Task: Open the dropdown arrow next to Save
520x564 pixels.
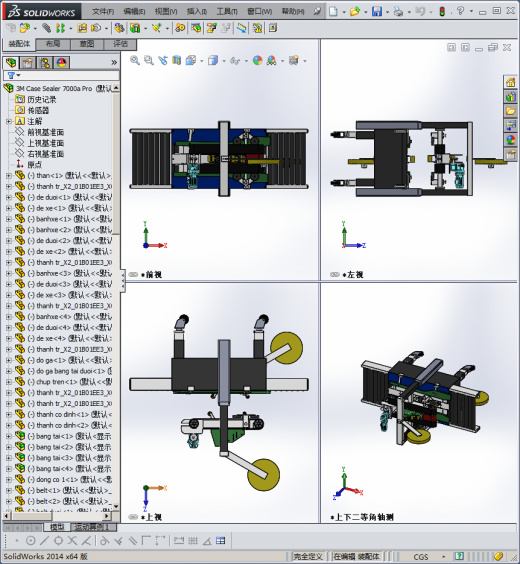Action: (x=387, y=12)
